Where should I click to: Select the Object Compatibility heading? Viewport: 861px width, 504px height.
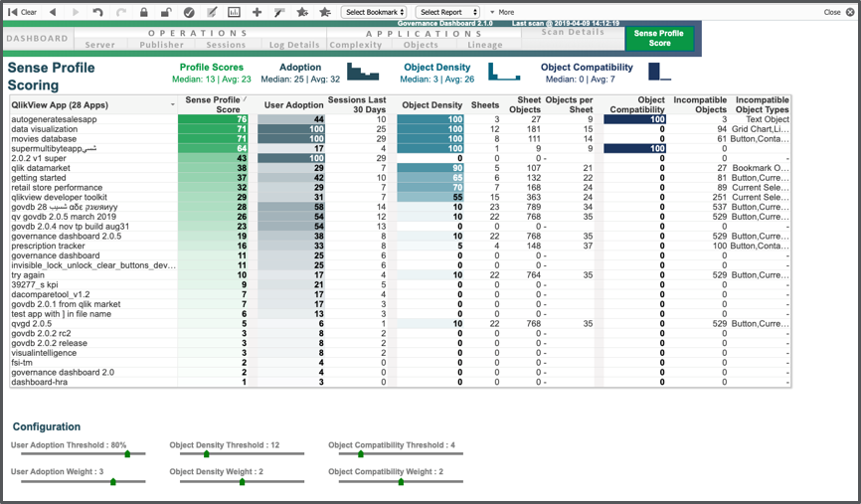pyautogui.click(x=587, y=67)
